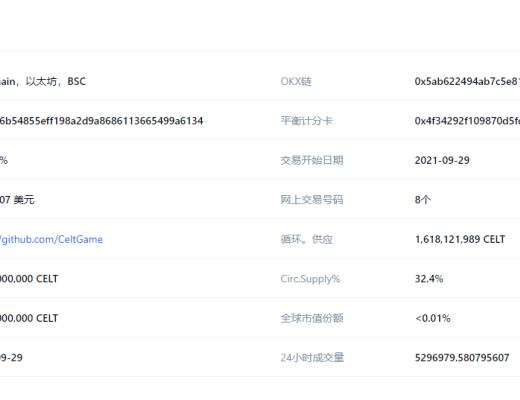Select the 5296979.580795607 volume value
This screenshot has height=400, width=520.
(462, 358)
